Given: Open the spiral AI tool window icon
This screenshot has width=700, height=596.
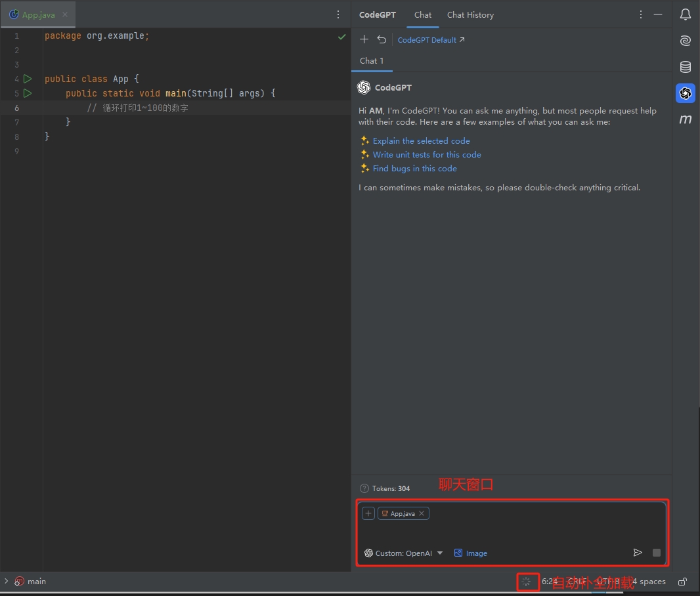Looking at the screenshot, I should [x=686, y=41].
